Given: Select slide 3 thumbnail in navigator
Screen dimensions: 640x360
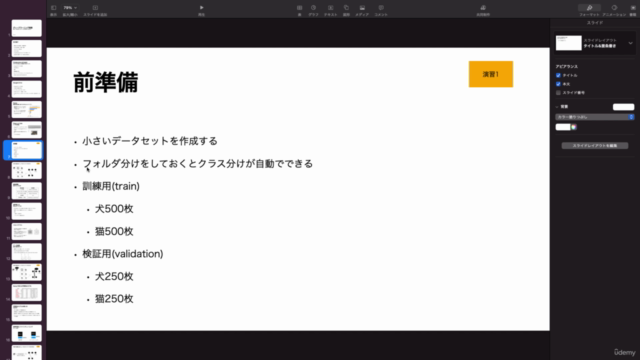Looking at the screenshot, I should (27, 69).
